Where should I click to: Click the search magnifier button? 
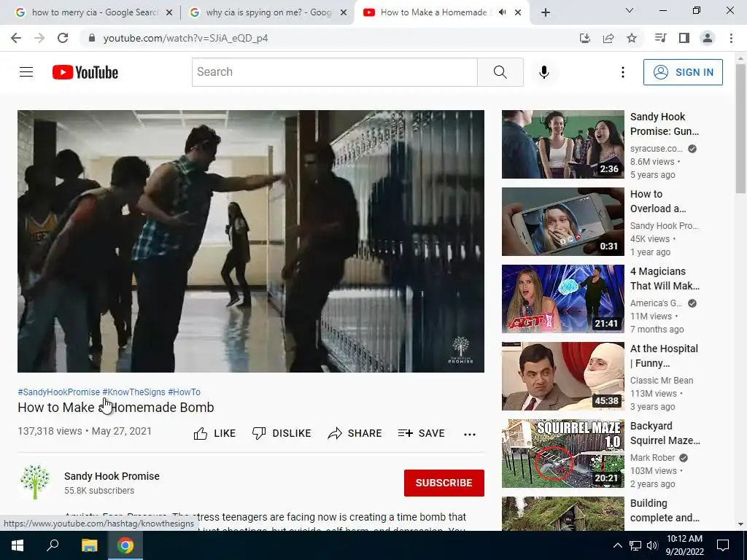[x=500, y=72]
